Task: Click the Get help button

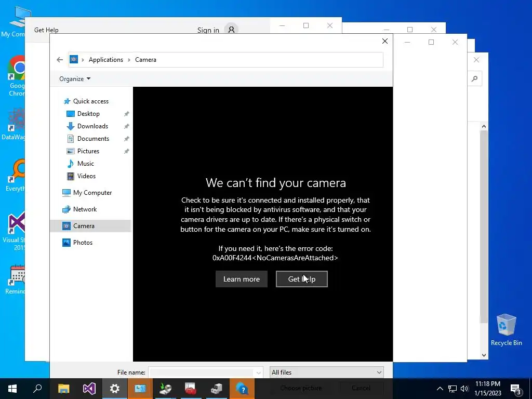Action: point(302,279)
